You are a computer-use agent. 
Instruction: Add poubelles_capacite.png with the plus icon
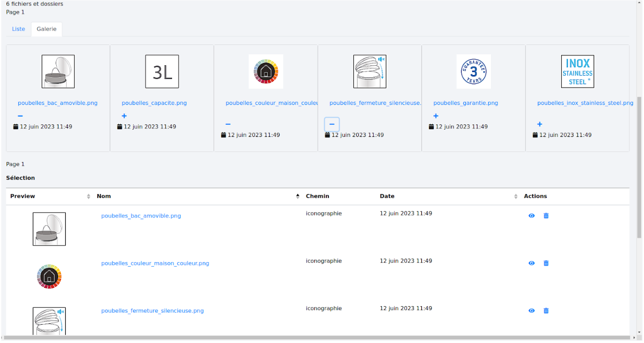point(124,116)
